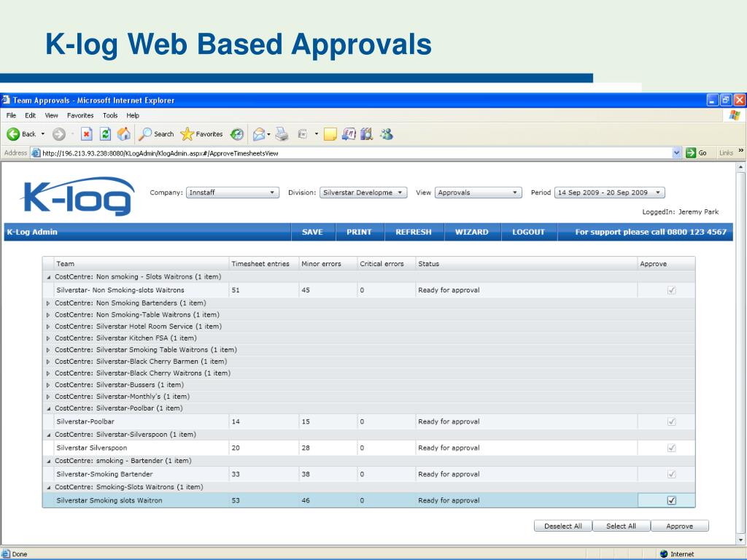Click the K-log logo
The width and height of the screenshot is (747, 560).
click(x=79, y=196)
